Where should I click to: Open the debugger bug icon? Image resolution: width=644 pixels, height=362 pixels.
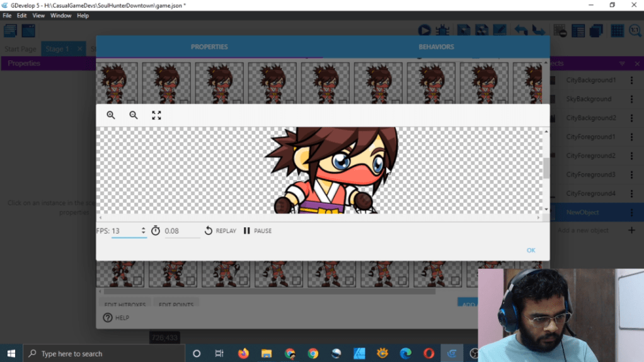[442, 31]
